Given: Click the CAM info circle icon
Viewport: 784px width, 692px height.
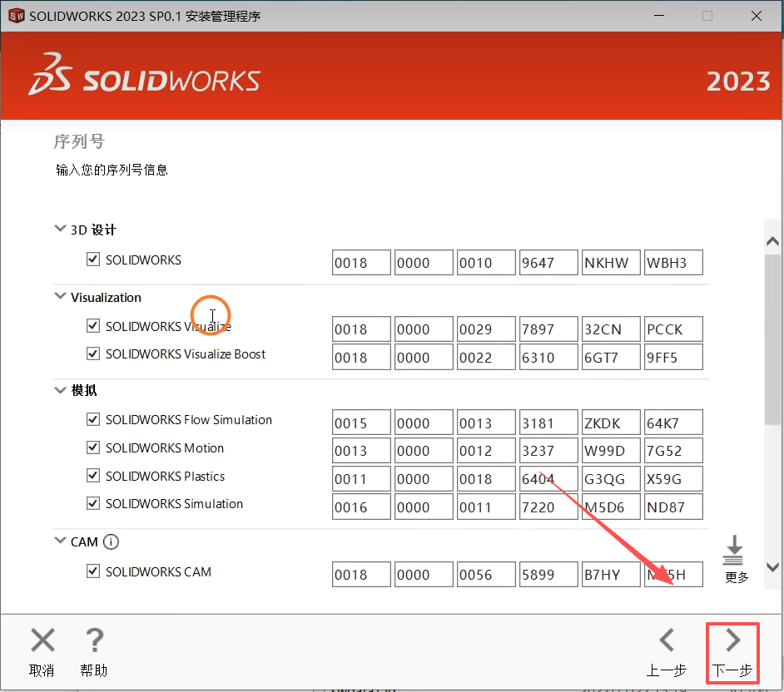Looking at the screenshot, I should [111, 542].
